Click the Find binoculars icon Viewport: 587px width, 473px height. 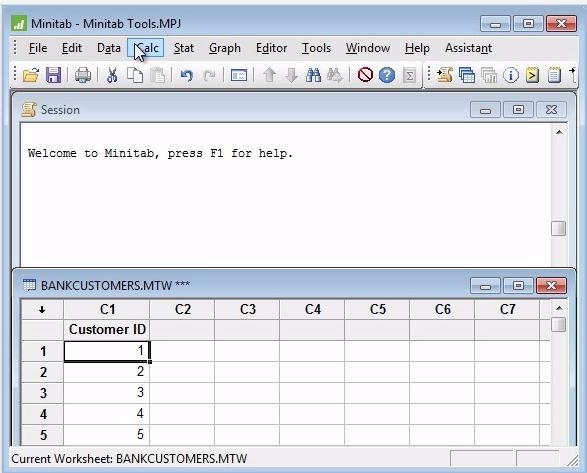pos(313,75)
